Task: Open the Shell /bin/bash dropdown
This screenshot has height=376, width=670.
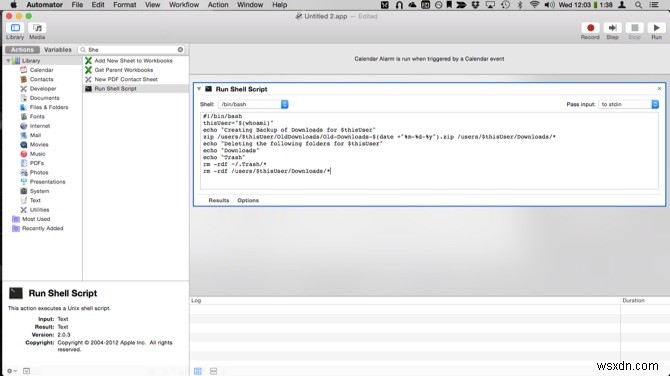Action: 253,104
